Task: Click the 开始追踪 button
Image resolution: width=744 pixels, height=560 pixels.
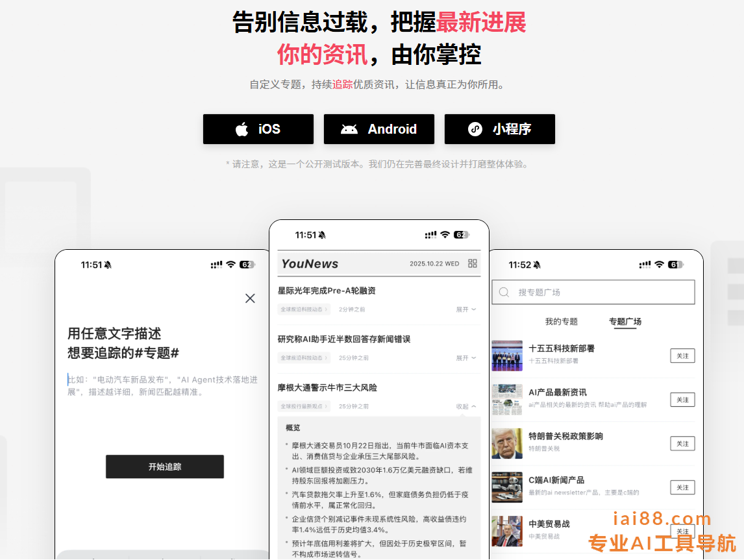Action: click(x=165, y=467)
